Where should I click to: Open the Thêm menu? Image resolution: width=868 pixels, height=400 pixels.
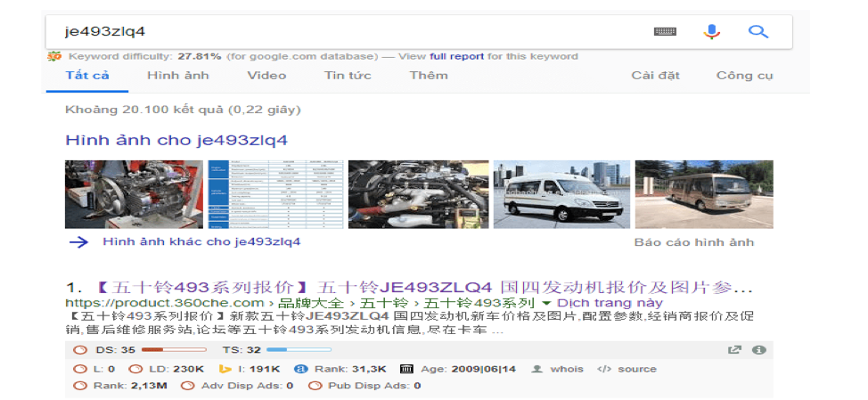click(x=429, y=75)
